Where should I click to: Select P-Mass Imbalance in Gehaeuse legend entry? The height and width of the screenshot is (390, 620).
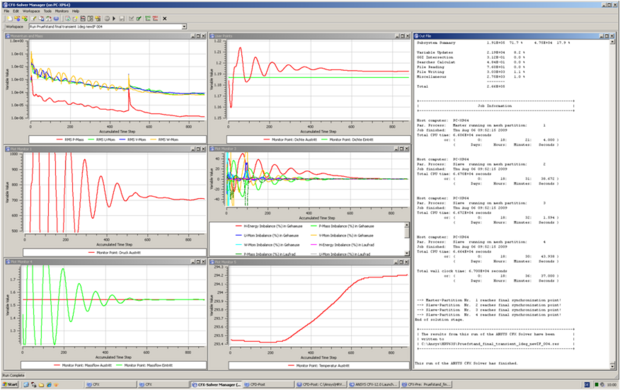pyautogui.click(x=342, y=226)
